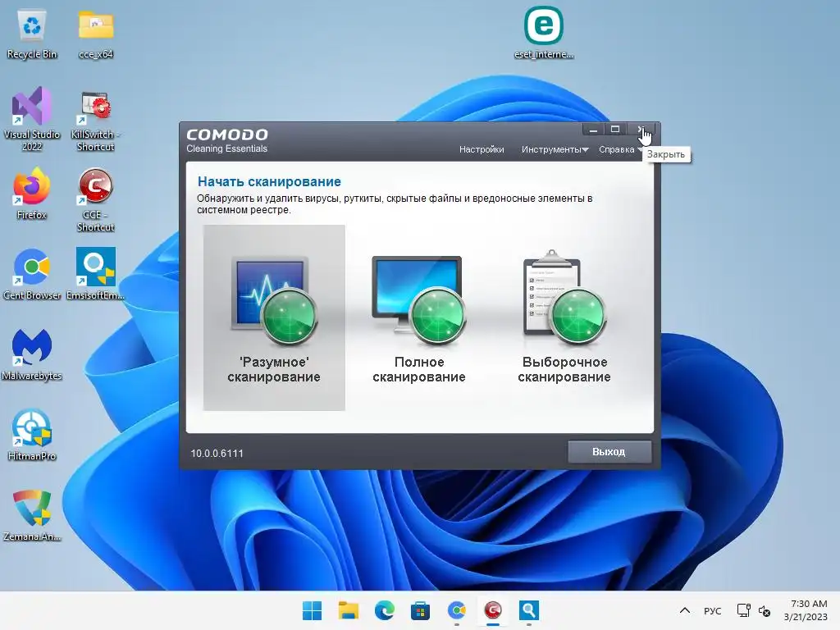Click the magnifier app in the taskbar
This screenshot has height=630, width=840.
pyautogui.click(x=529, y=610)
